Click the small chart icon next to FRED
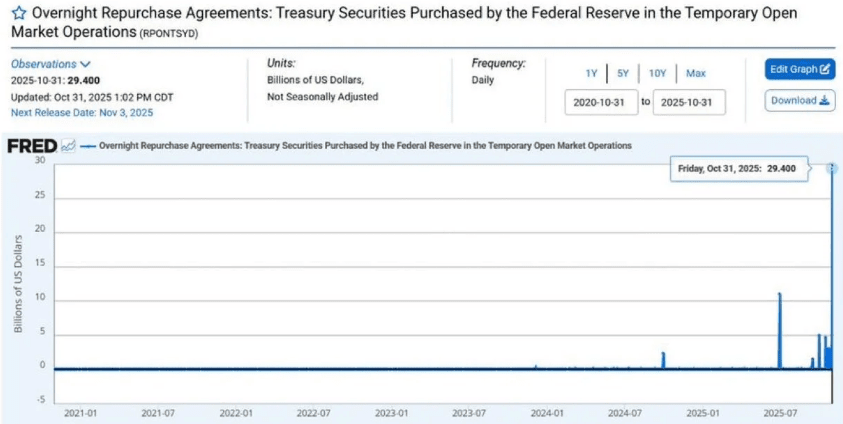 coord(68,146)
